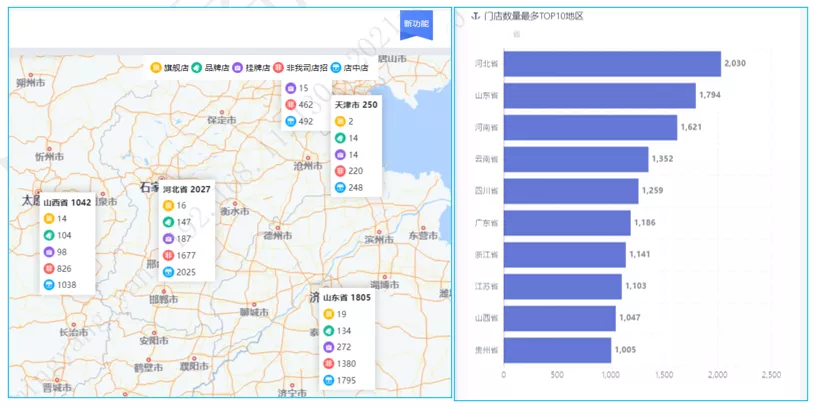
Task: Click 聊城市 city label on the map
Action: (x=256, y=312)
